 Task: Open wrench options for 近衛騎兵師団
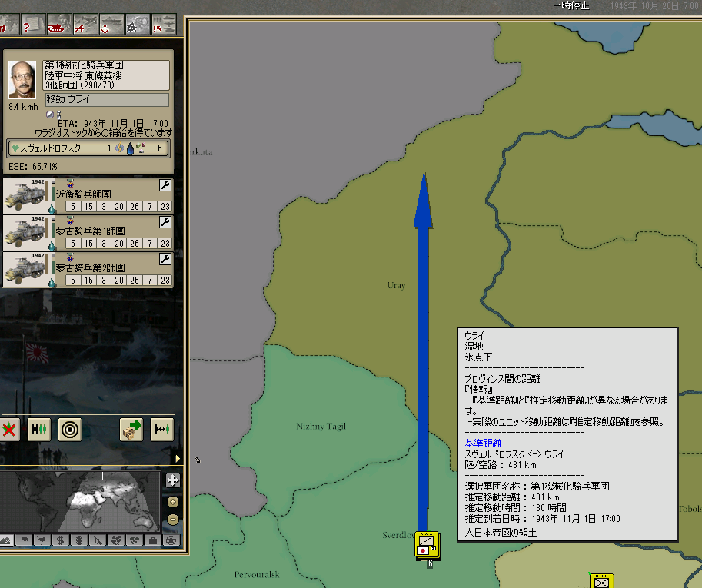point(165,185)
